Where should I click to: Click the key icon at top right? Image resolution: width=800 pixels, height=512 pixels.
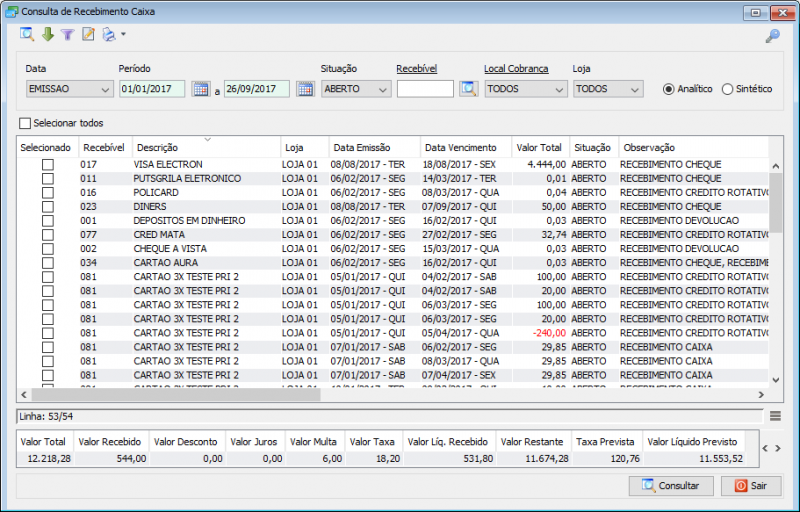(772, 36)
